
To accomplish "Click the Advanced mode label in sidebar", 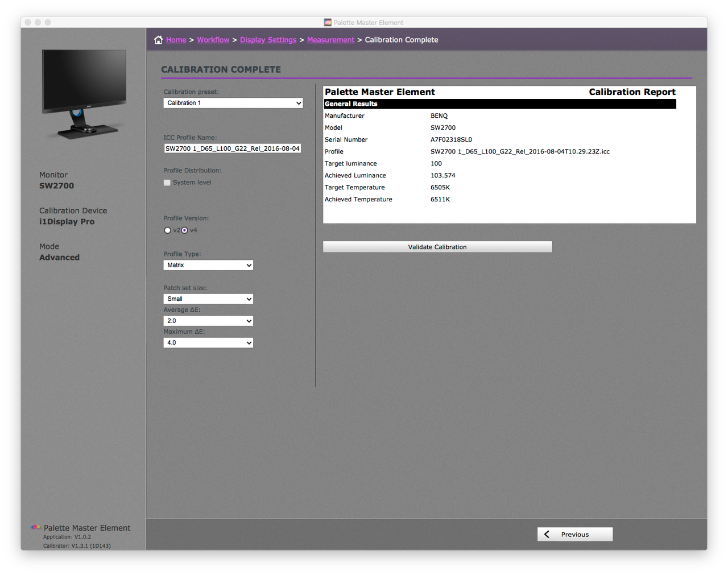I will [60, 258].
